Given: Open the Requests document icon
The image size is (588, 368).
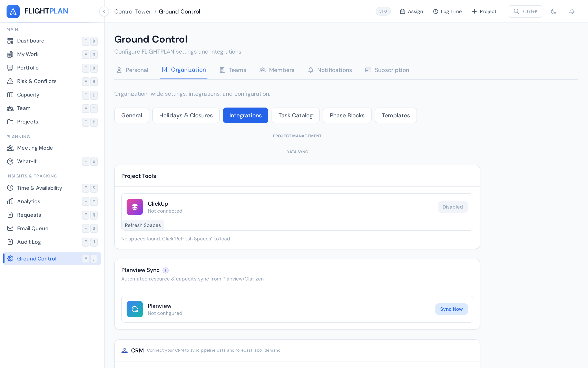Looking at the screenshot, I should [x=10, y=215].
